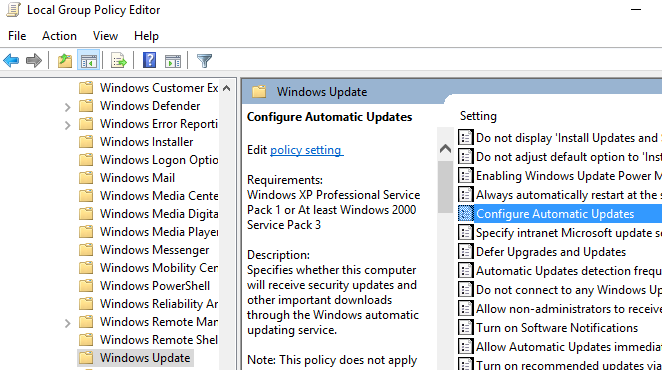The width and height of the screenshot is (662, 370).
Task: Click the Up one level folder icon
Action: click(65, 61)
